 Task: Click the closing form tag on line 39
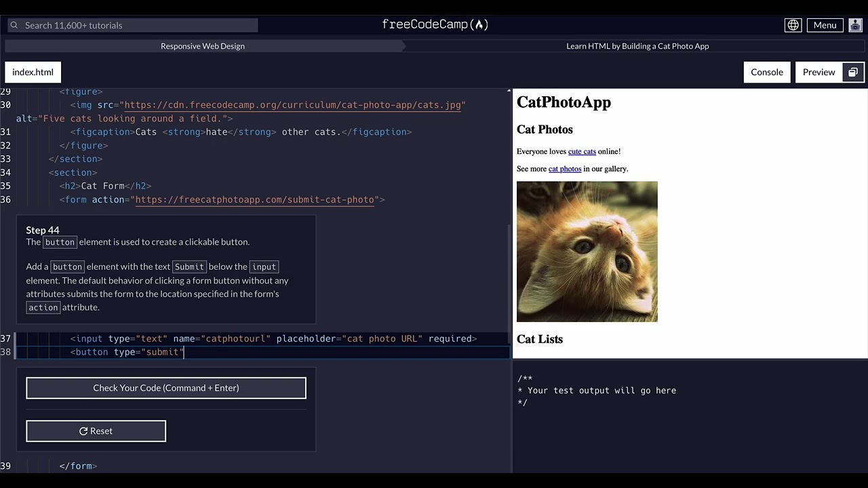(78, 466)
